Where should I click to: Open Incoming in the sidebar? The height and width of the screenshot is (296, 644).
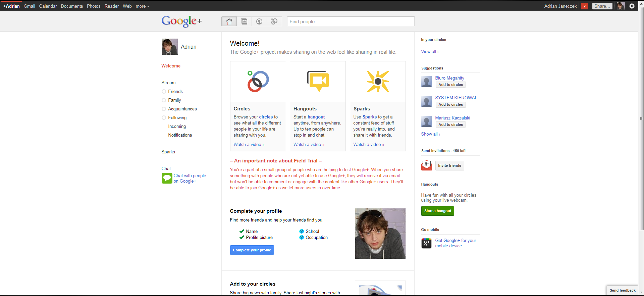(x=177, y=127)
